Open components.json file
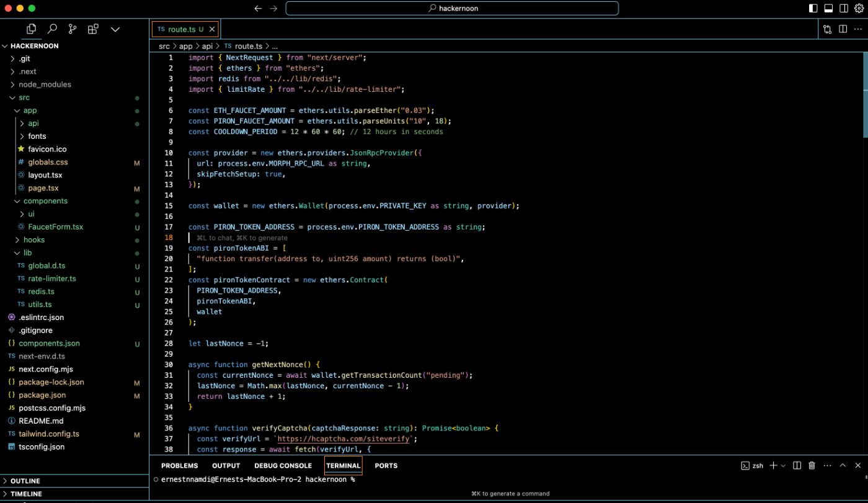Image resolution: width=868 pixels, height=503 pixels. [x=74, y=343]
